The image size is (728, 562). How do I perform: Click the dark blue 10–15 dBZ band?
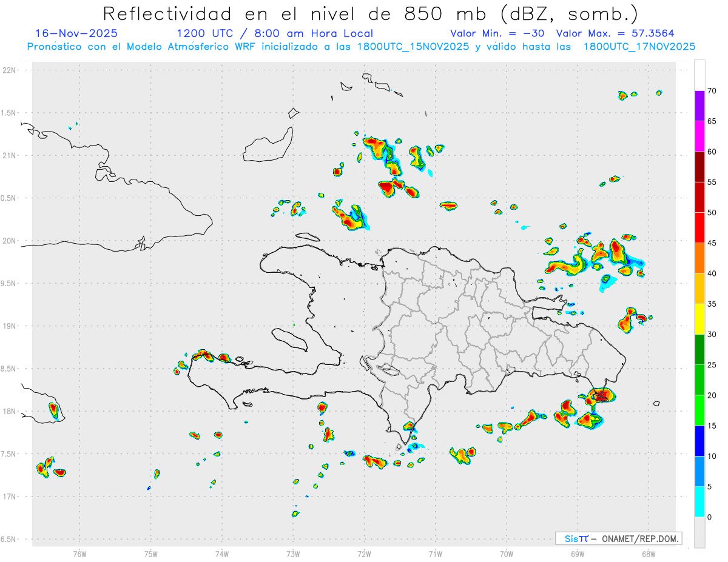pos(699,441)
